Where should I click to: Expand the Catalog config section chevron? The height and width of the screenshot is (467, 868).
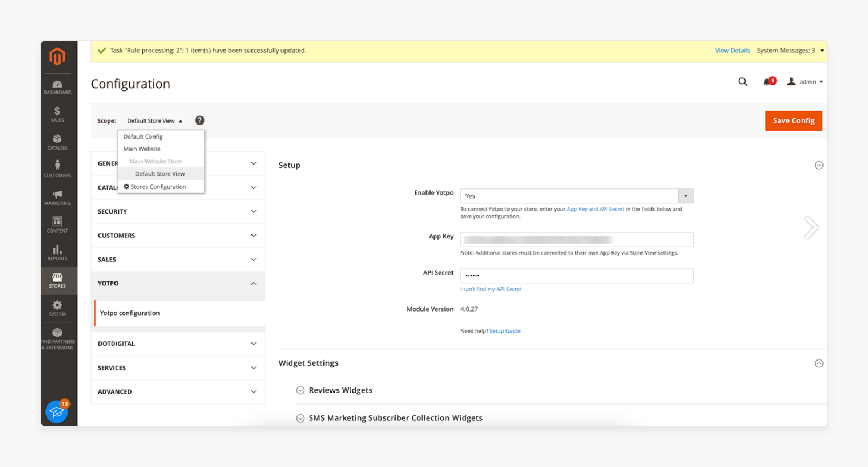pyautogui.click(x=254, y=187)
